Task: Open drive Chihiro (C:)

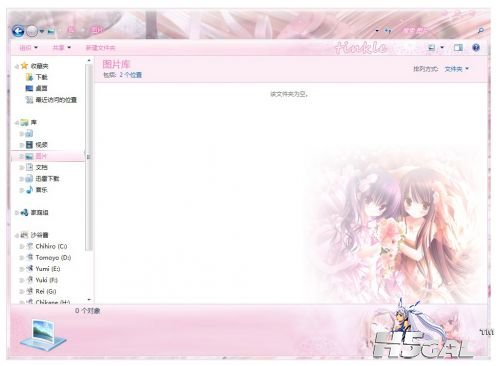Action: click(x=51, y=246)
